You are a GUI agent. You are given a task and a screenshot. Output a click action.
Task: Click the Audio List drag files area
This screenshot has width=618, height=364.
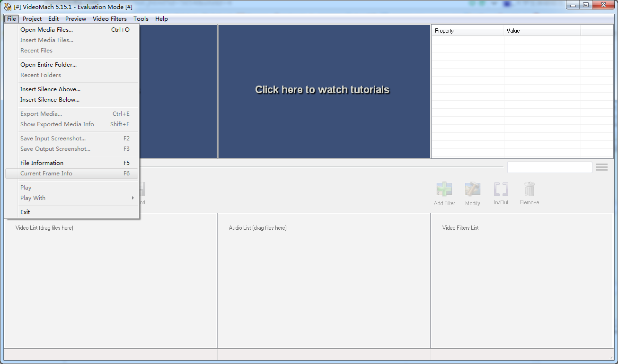pos(324,280)
